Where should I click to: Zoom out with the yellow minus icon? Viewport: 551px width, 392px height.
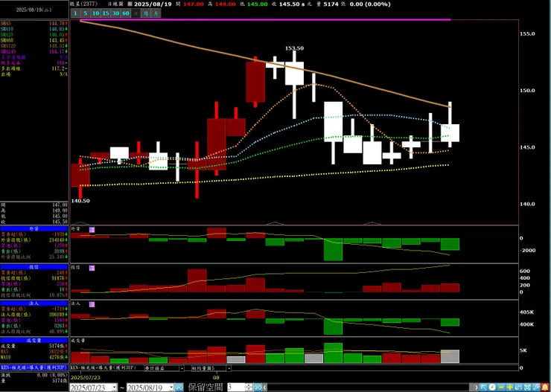pyautogui.click(x=501, y=388)
